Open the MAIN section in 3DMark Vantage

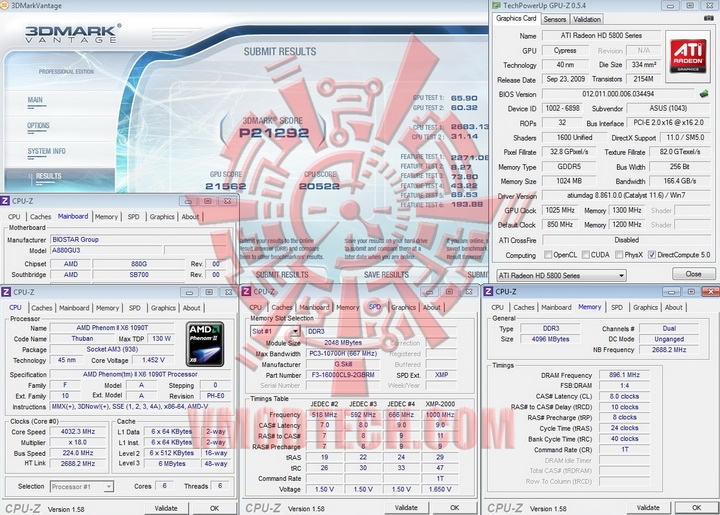click(35, 100)
